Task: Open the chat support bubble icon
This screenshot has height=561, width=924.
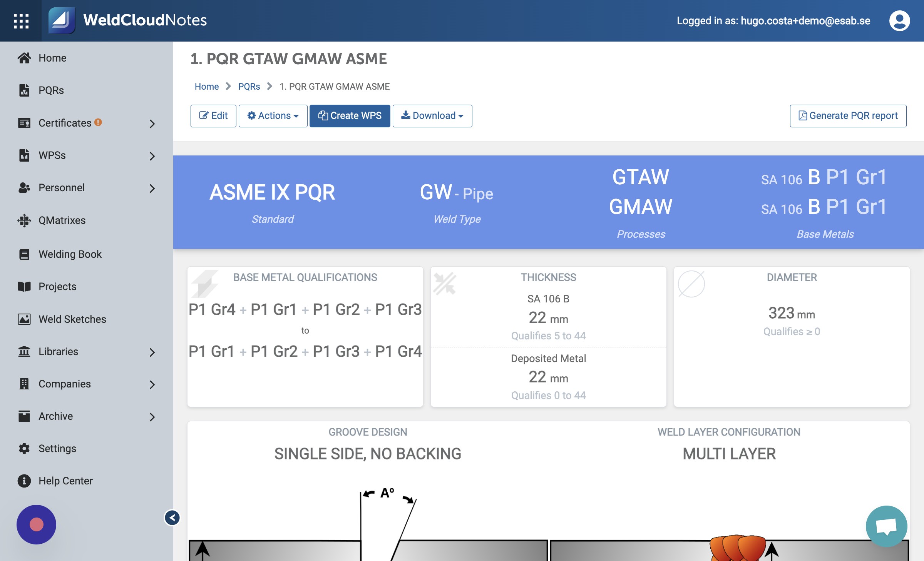Action: point(886,526)
